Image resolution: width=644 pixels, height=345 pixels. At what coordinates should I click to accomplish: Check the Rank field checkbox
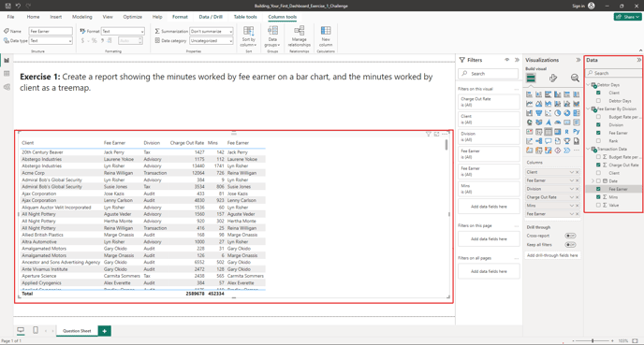pos(598,140)
